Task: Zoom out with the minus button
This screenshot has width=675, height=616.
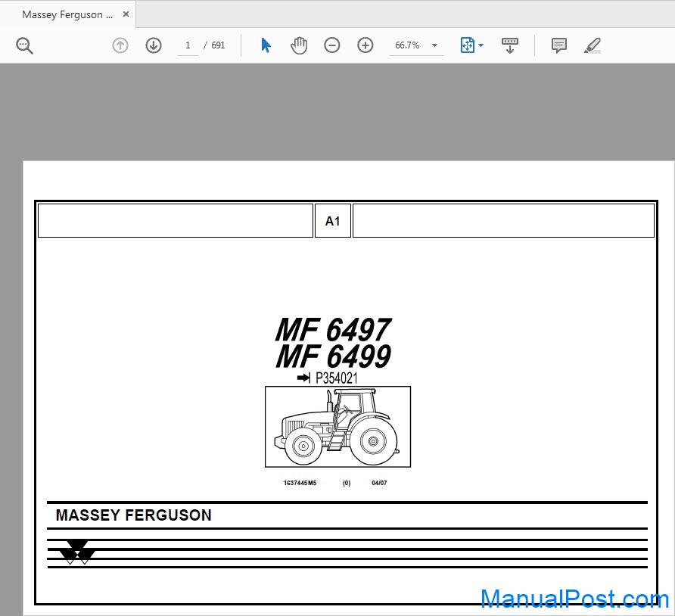Action: click(332, 45)
